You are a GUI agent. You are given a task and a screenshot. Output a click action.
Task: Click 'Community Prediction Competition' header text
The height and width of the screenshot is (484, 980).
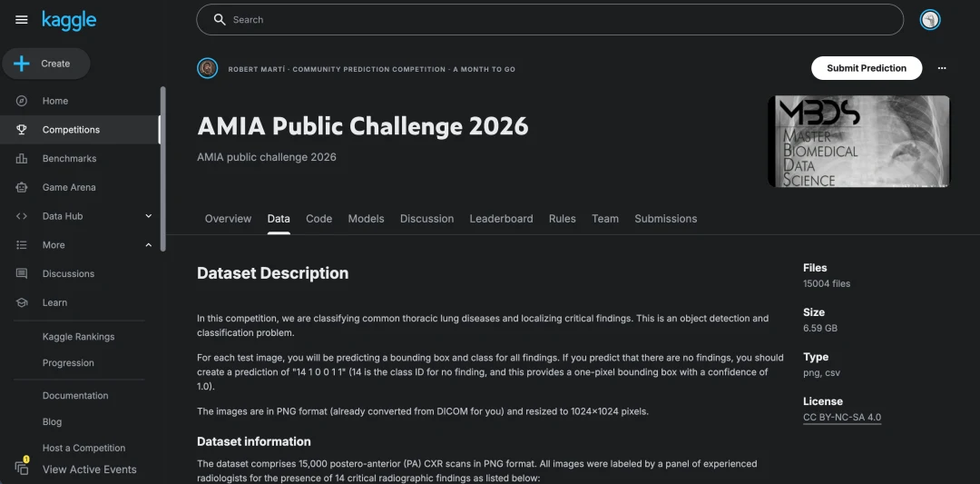pos(368,69)
